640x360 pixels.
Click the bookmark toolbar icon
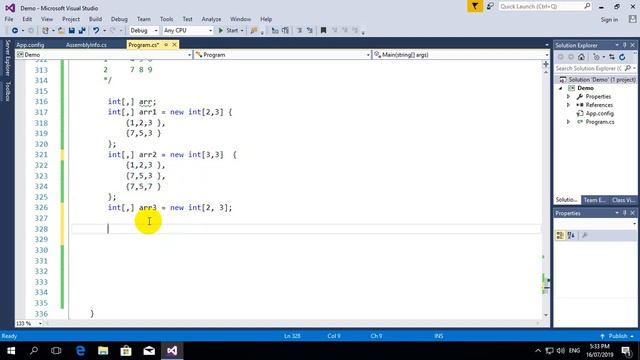[323, 30]
